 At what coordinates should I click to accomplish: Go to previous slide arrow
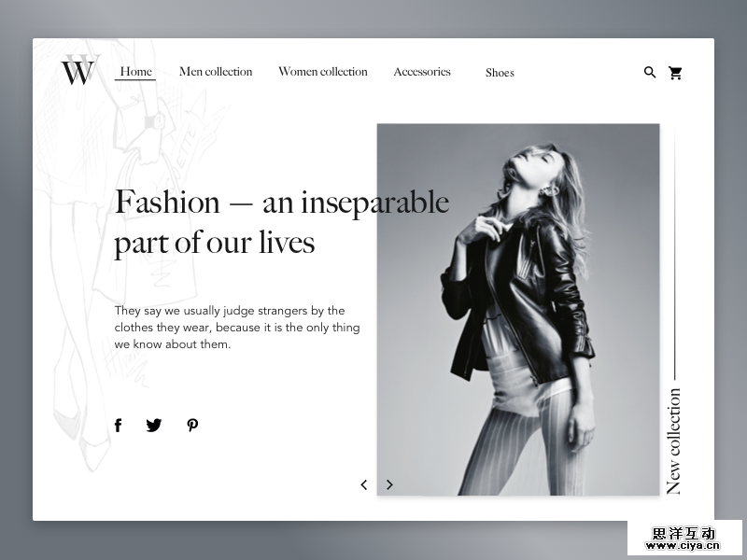point(364,484)
